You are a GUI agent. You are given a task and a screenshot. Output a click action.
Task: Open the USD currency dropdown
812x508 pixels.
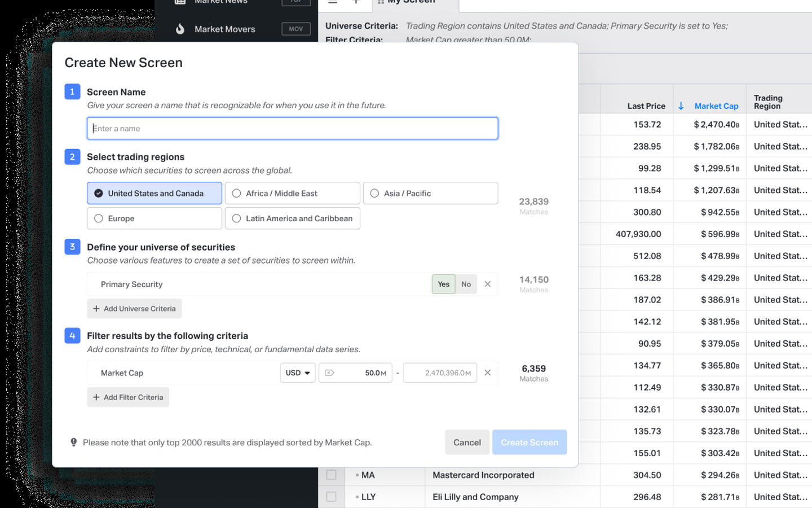(x=298, y=373)
